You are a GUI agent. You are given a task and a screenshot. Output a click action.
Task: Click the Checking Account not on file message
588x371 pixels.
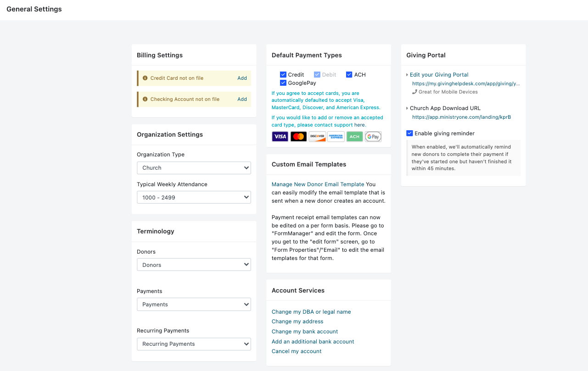[x=185, y=99]
